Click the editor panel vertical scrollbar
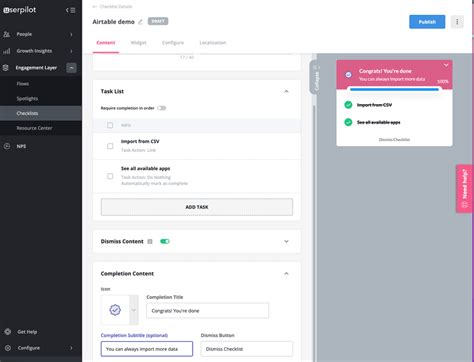 point(313,233)
